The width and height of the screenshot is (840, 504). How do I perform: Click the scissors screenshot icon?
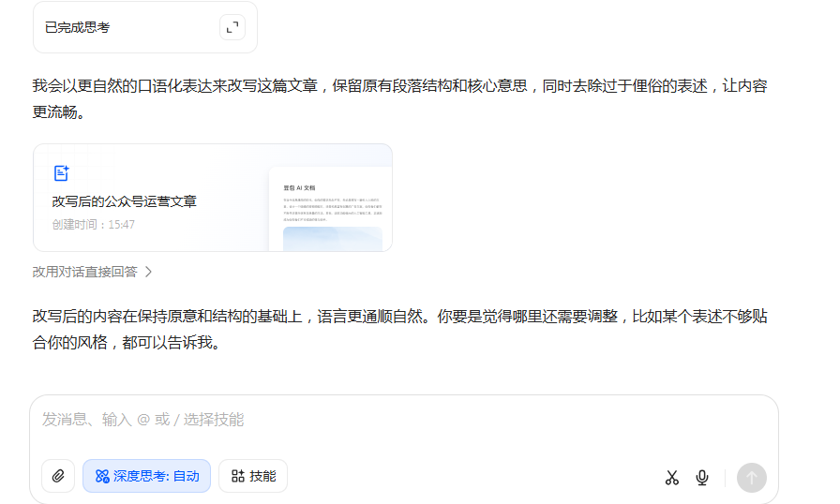(x=672, y=477)
